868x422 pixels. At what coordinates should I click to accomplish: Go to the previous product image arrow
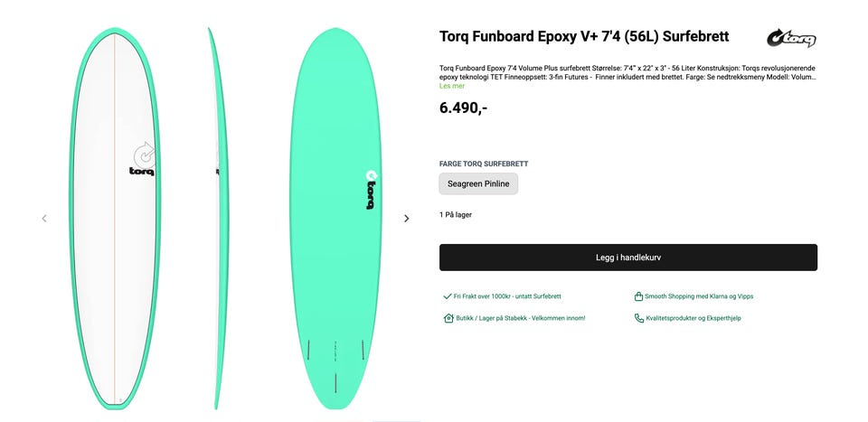(44, 218)
